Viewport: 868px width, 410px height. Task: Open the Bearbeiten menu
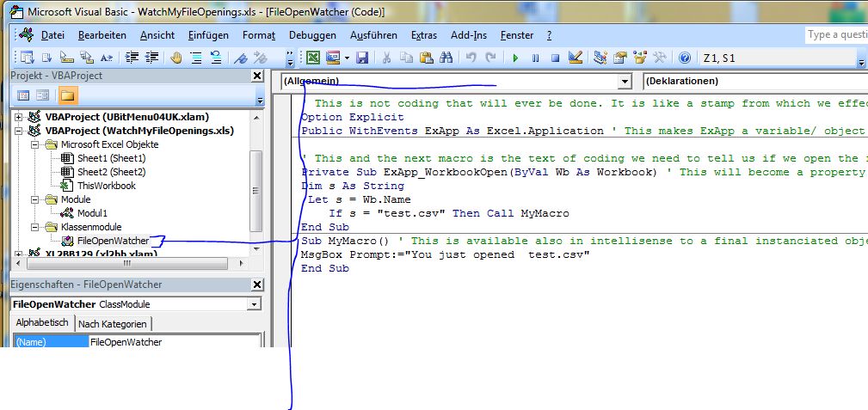click(102, 35)
